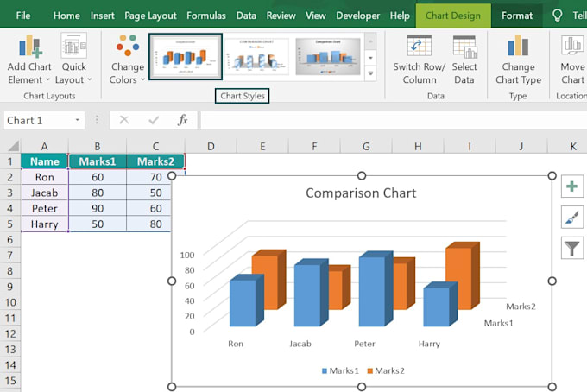This screenshot has height=392, width=587.
Task: Click the funnel Chart Filters button
Action: pyautogui.click(x=572, y=248)
